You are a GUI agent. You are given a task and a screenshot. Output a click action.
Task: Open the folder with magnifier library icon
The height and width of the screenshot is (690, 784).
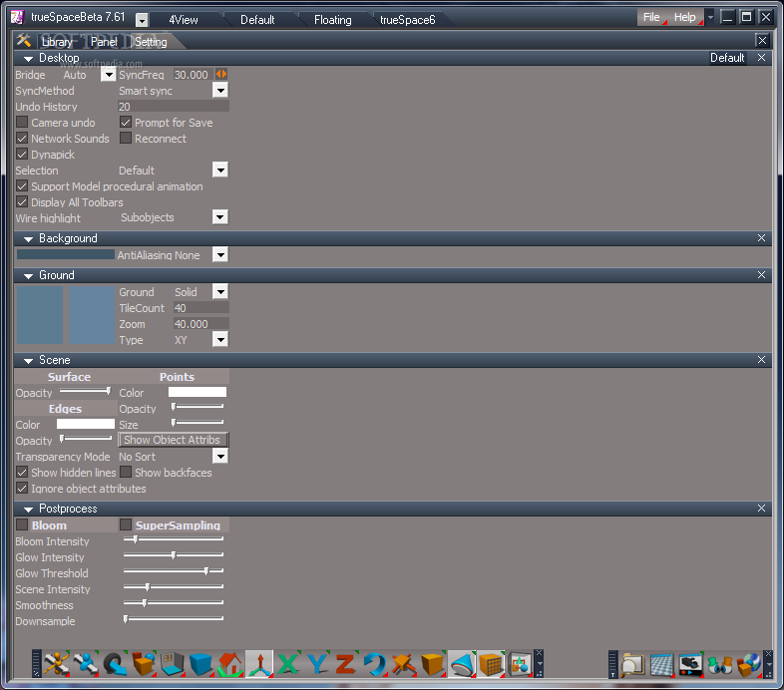633,664
